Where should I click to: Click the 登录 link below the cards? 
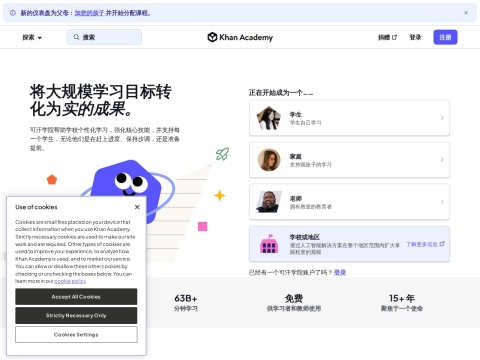coord(340,272)
